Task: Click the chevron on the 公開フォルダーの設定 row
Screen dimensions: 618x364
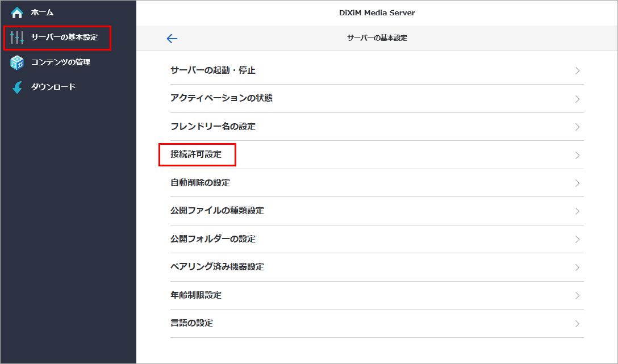Action: 578,240
